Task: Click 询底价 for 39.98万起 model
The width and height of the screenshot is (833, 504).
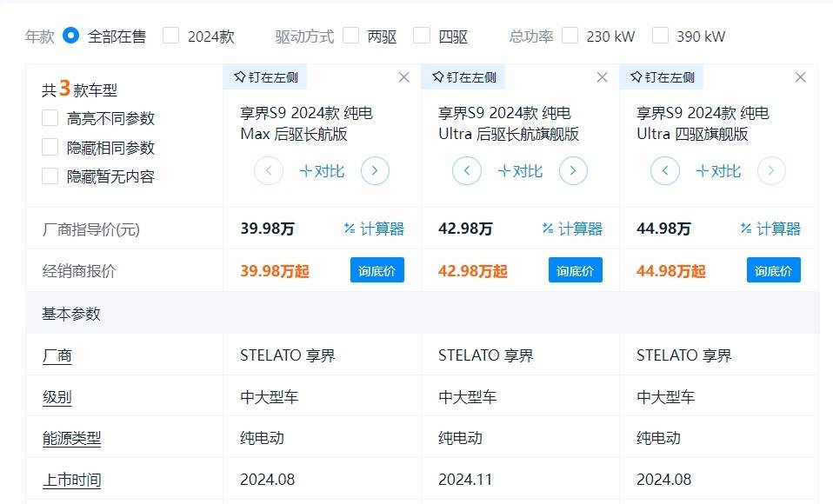Action: coord(377,270)
